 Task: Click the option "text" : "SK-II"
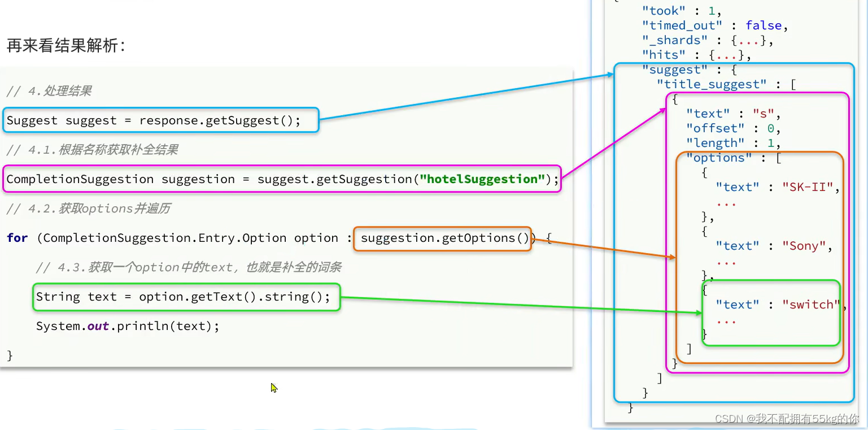[x=778, y=187]
